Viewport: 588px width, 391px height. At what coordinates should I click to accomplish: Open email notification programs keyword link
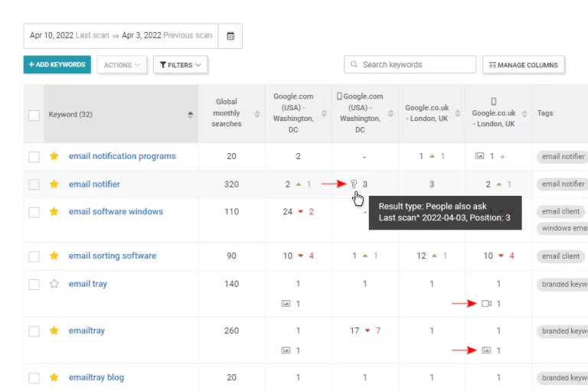[x=122, y=156]
